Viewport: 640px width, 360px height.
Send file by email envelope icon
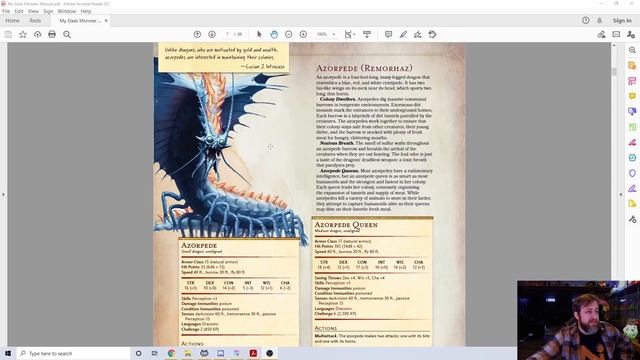[x=616, y=35]
